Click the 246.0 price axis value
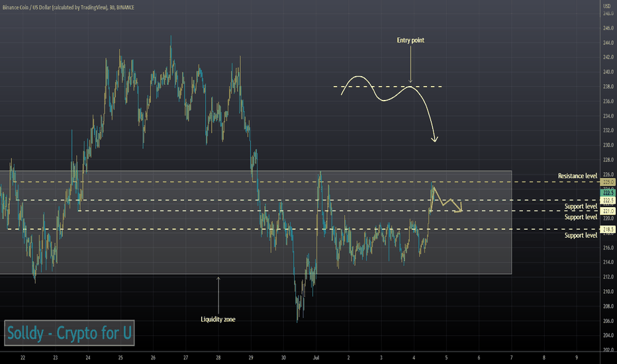 (608, 28)
